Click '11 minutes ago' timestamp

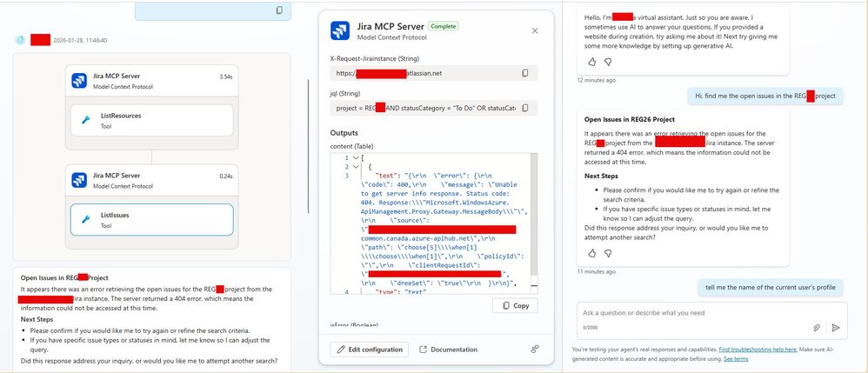(596, 272)
